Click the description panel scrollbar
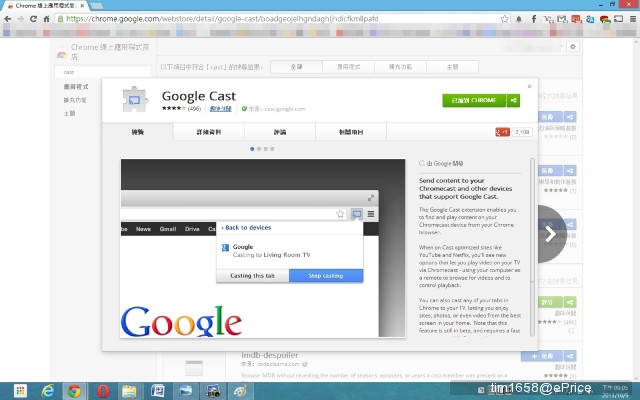Screen dimensions: 640x400 coord(532,247)
